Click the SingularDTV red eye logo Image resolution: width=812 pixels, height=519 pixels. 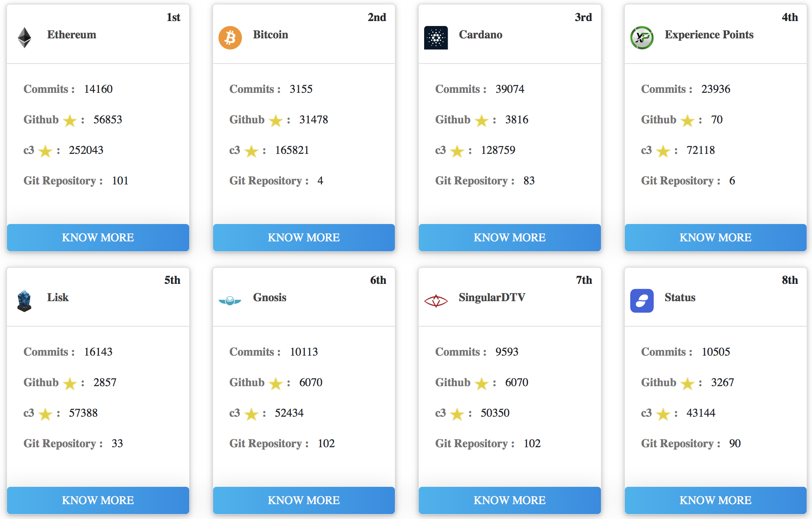[436, 301]
